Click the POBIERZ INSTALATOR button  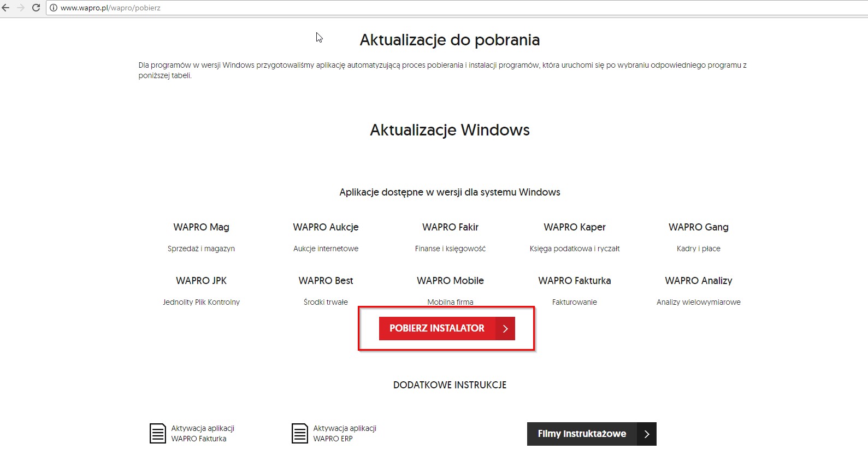(447, 329)
